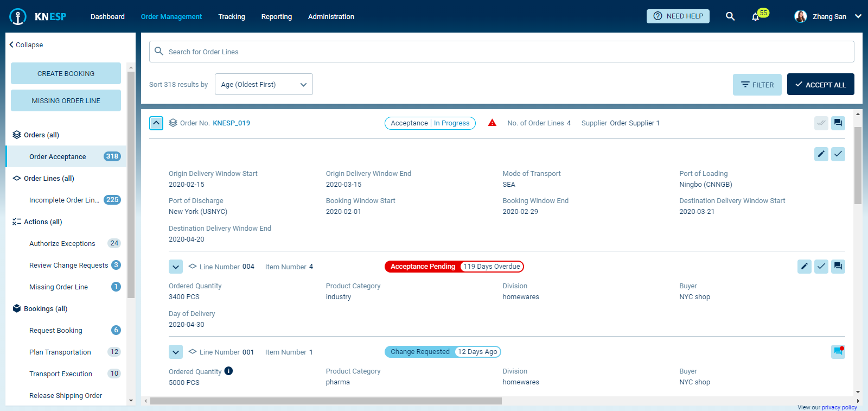Click the double-check icon on order KNESP_019
Screen dimensions: 868x411
tap(821, 123)
